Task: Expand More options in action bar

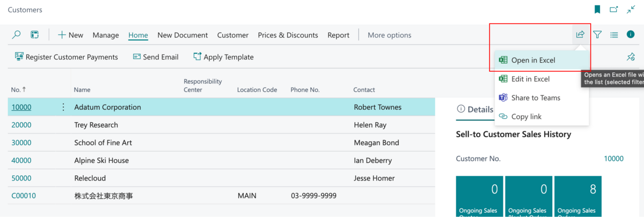Action: [389, 35]
